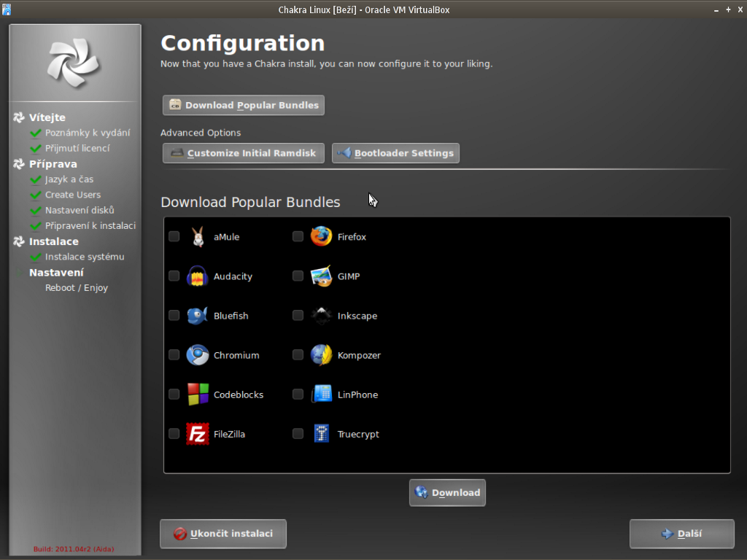The width and height of the screenshot is (747, 560).
Task: Click the LinPhone telephone icon
Action: pyautogui.click(x=321, y=394)
